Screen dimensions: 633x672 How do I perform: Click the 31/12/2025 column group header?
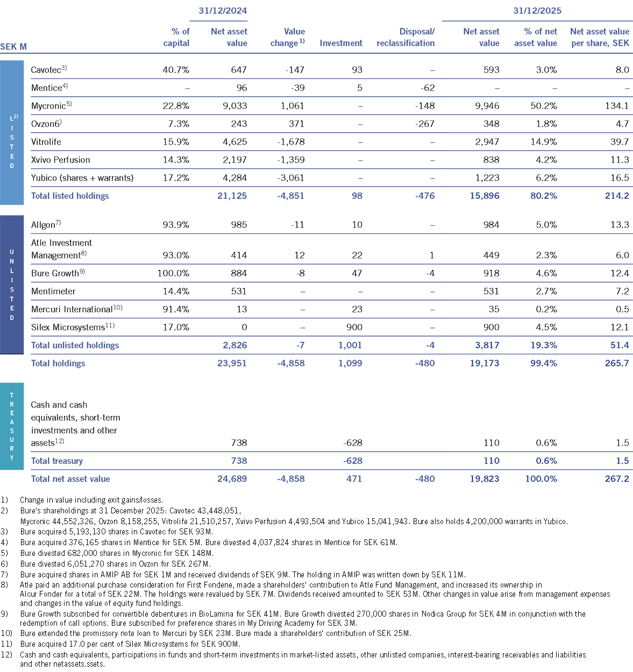pos(537,10)
